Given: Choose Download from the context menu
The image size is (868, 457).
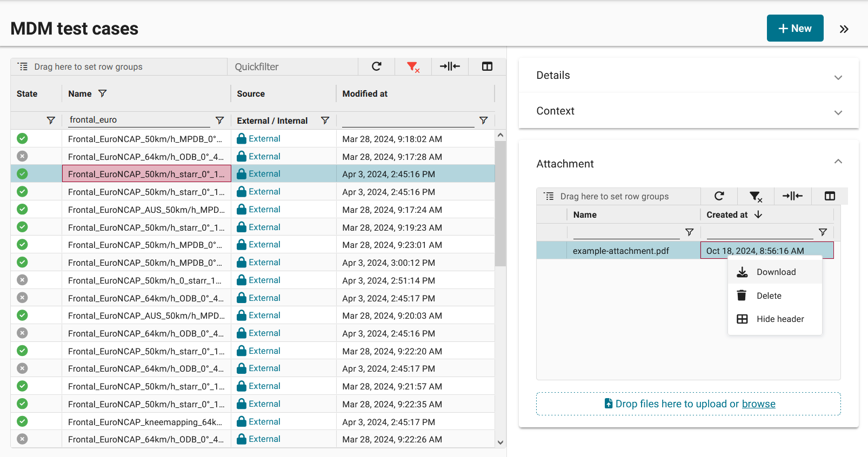Looking at the screenshot, I should pos(775,272).
